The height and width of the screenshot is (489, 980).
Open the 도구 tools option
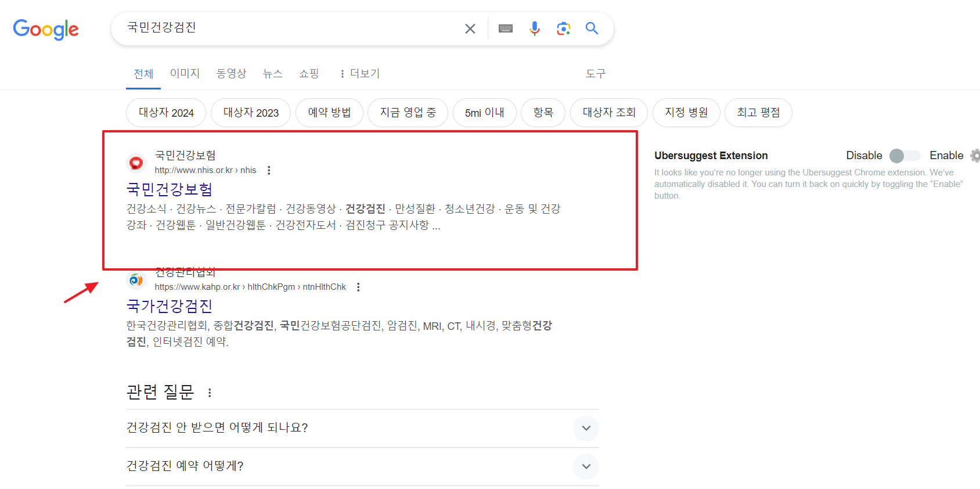596,74
